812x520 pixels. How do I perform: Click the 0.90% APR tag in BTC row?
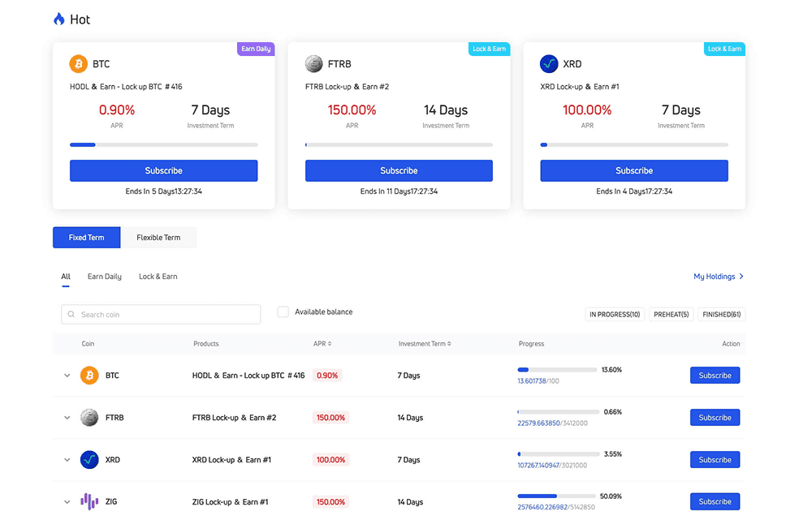pyautogui.click(x=327, y=376)
